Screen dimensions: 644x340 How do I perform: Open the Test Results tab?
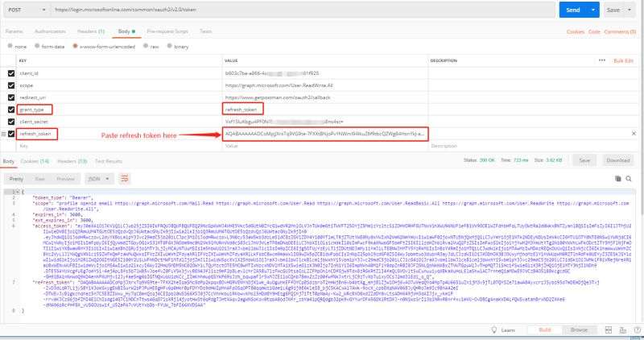(x=109, y=161)
